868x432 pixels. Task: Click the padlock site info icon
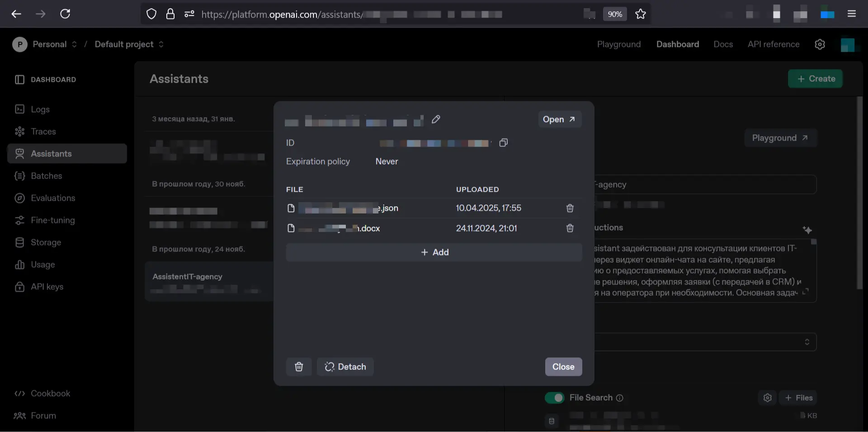tap(170, 14)
